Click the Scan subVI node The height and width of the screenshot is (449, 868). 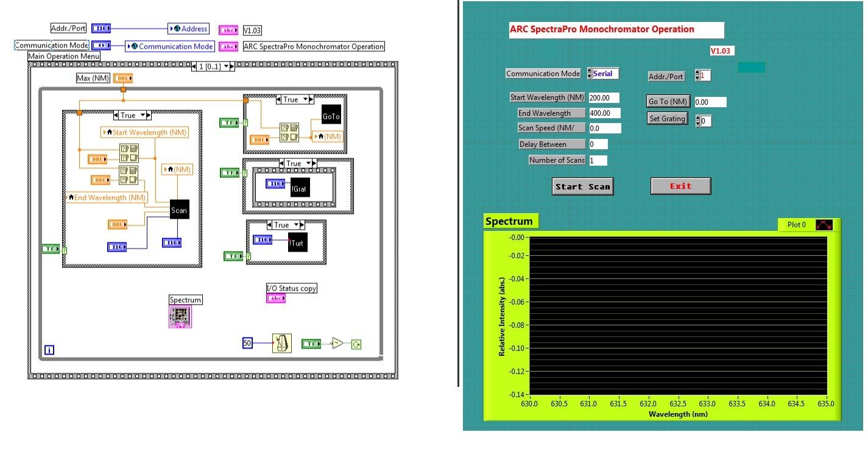[x=180, y=210]
